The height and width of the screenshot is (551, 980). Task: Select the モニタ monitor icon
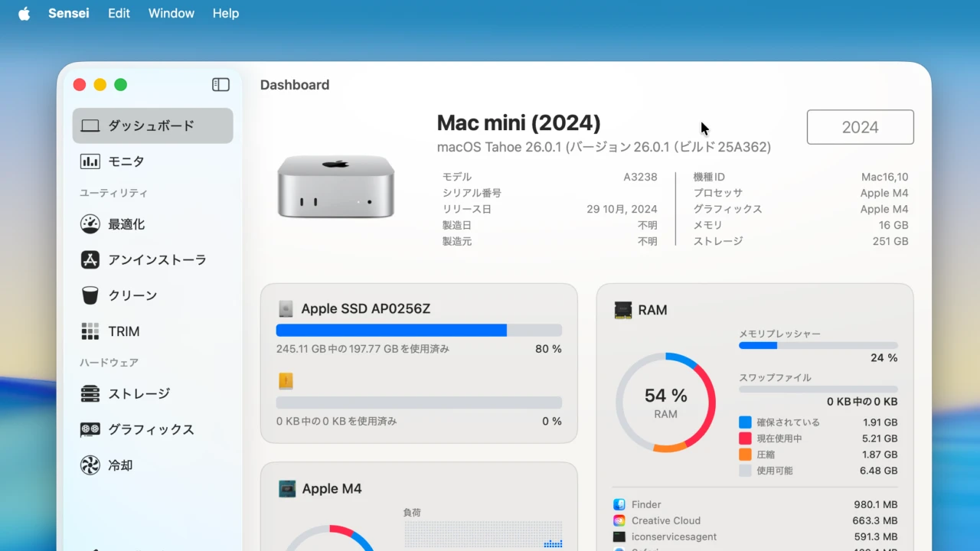(x=90, y=161)
